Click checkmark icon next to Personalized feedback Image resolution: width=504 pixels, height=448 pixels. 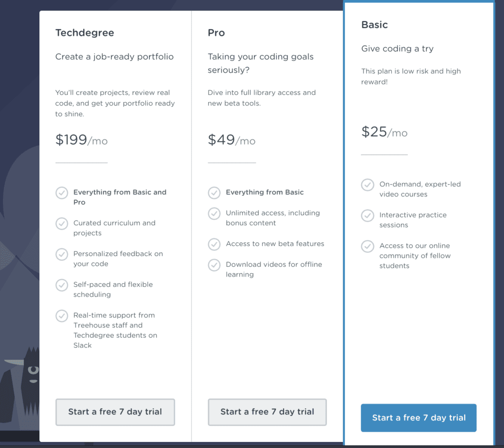pyautogui.click(x=62, y=255)
